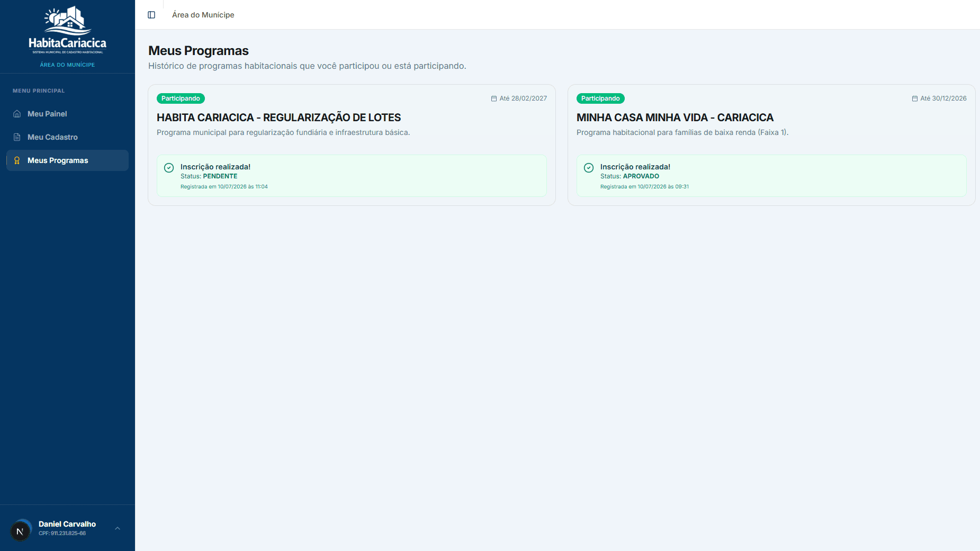Screen dimensions: 980x551
Task: Click check circle icon in PENDENTE status box
Action: tap(169, 168)
